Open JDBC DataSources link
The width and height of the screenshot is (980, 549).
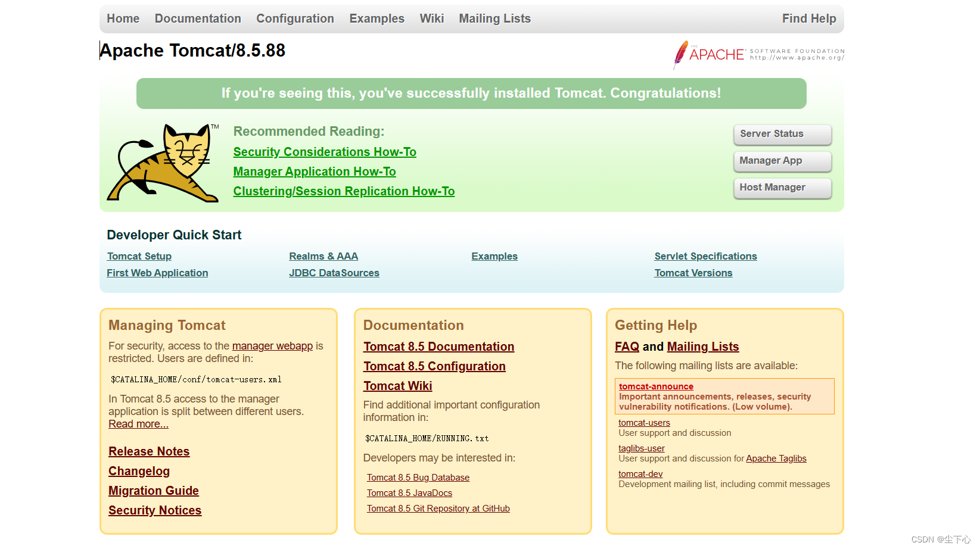click(x=334, y=273)
